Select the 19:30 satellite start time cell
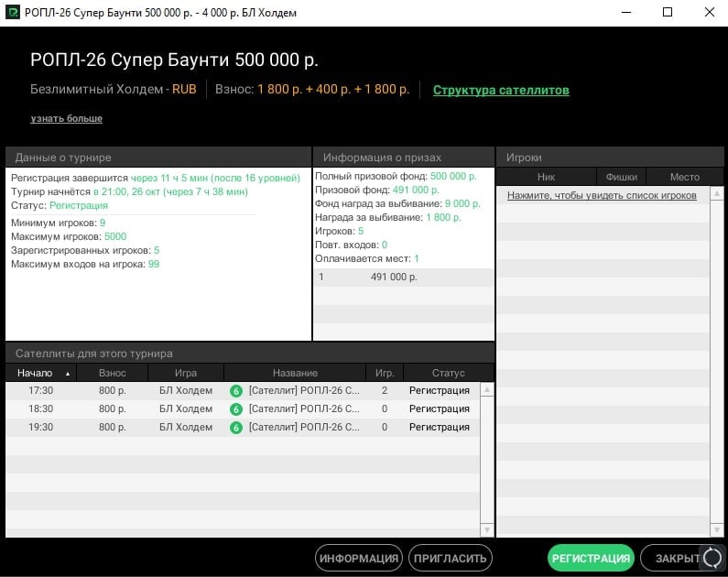 [x=41, y=427]
